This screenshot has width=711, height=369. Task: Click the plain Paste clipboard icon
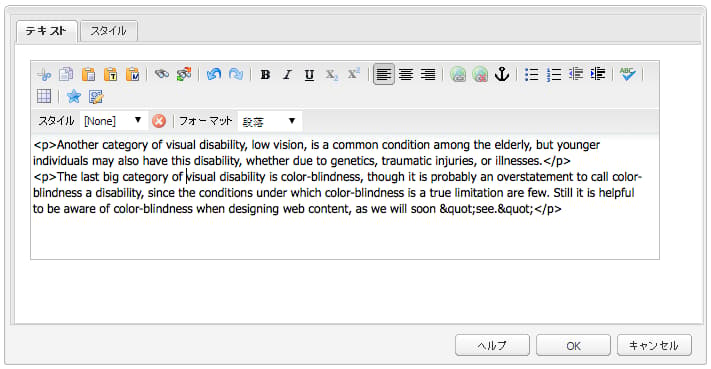pyautogui.click(x=88, y=74)
